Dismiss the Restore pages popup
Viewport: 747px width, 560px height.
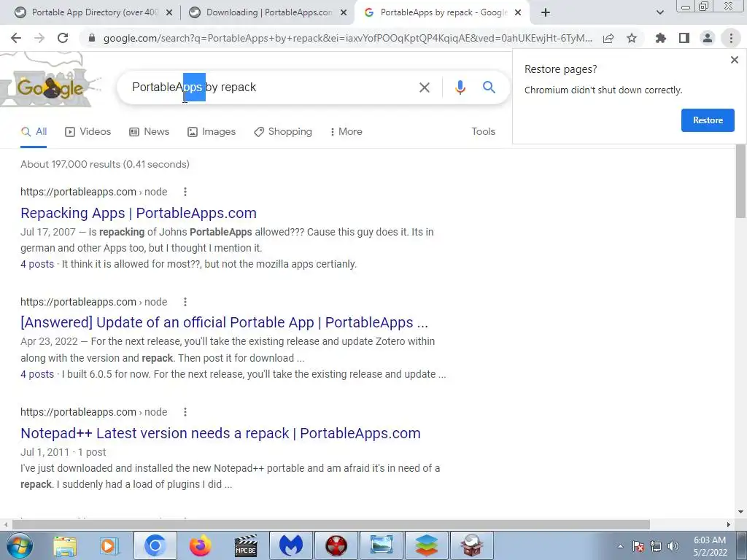pyautogui.click(x=734, y=60)
